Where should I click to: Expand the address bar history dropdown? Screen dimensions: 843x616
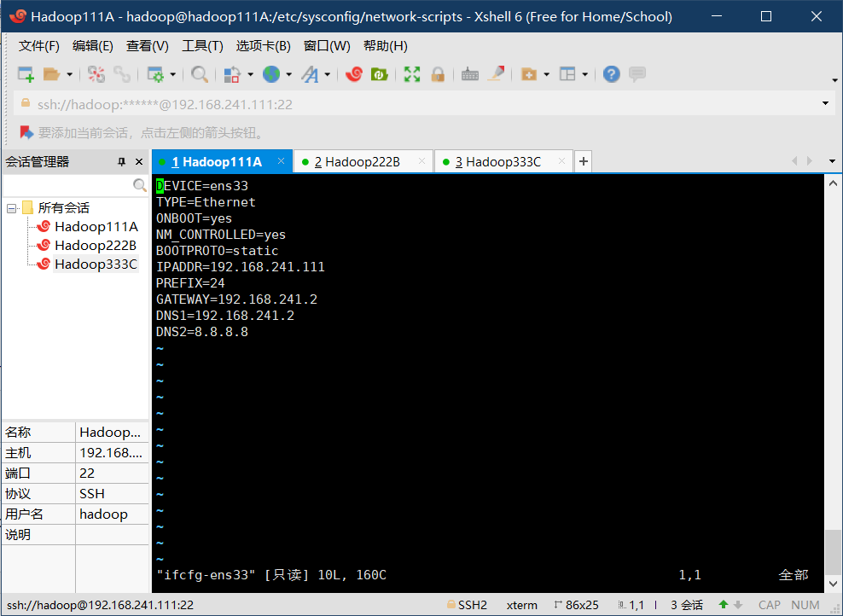[825, 103]
